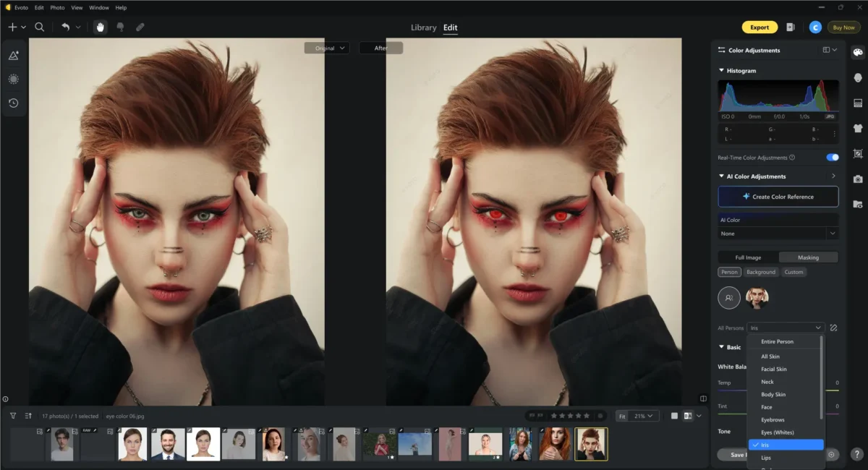
Task: Switch to the Full Image tab
Action: pos(748,257)
